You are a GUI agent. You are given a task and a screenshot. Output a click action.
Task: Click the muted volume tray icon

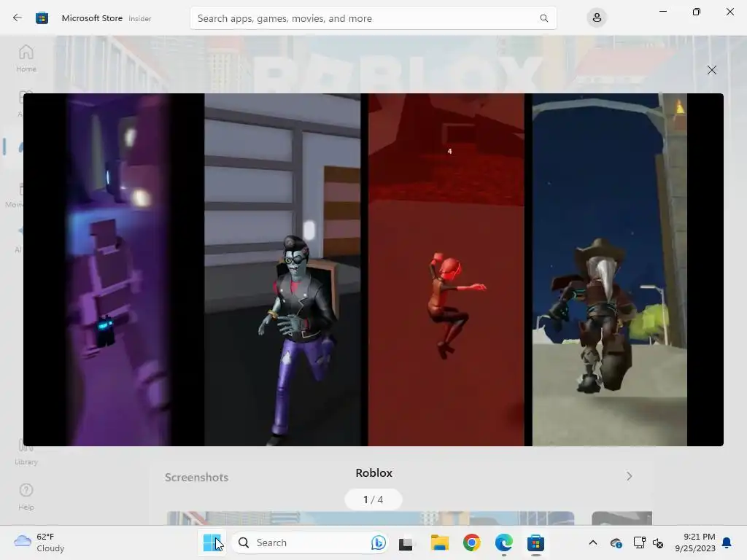click(658, 542)
